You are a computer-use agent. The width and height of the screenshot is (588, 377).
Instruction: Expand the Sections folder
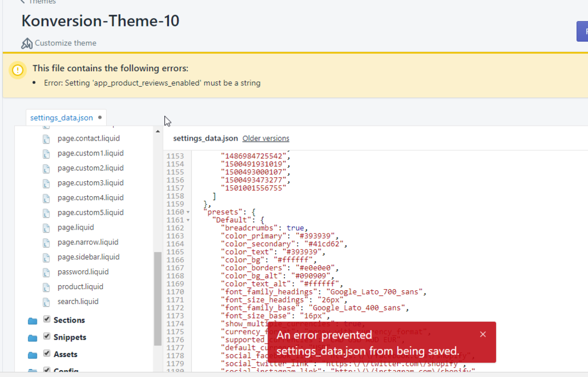click(x=69, y=320)
